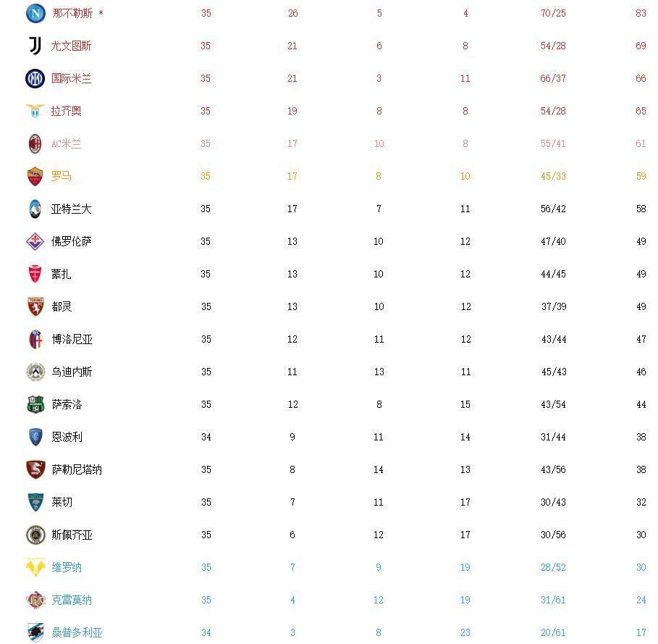
Task: Click the Juventus logo icon
Action: coord(35,46)
